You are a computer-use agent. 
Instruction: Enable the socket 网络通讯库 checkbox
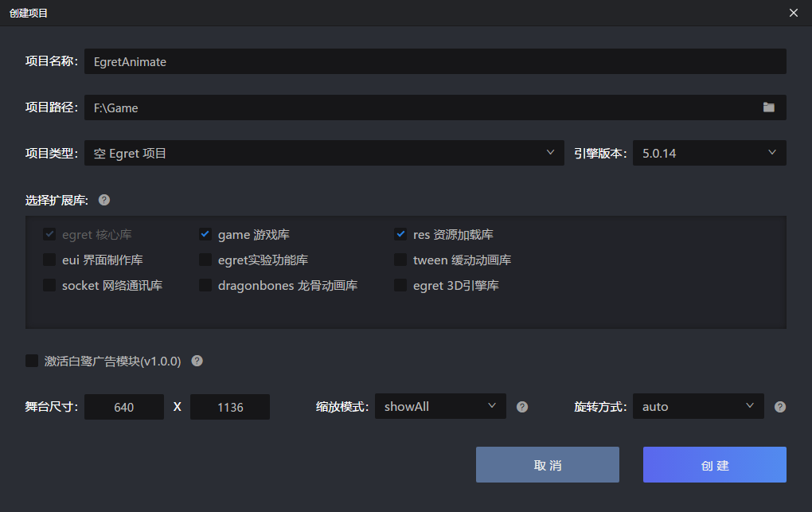(49, 285)
